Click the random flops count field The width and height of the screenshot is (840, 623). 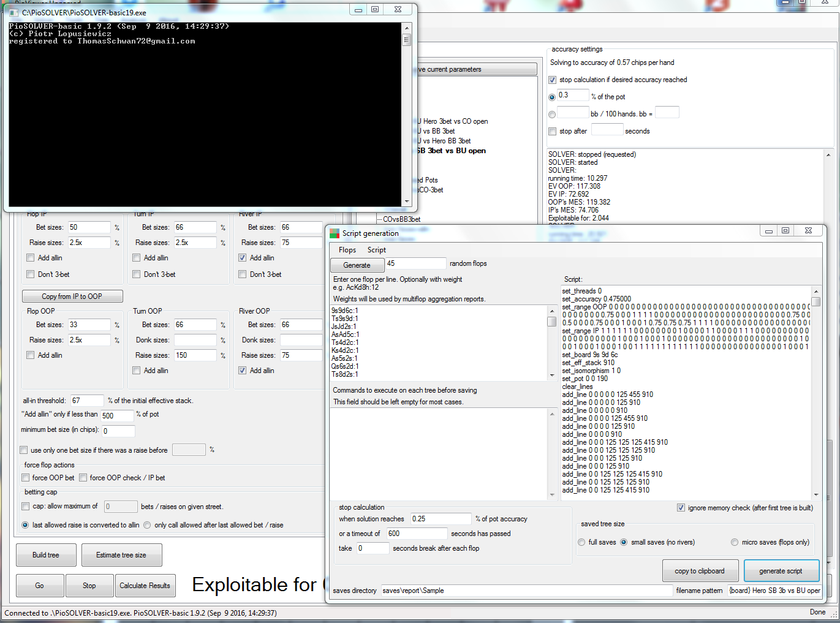coord(415,263)
